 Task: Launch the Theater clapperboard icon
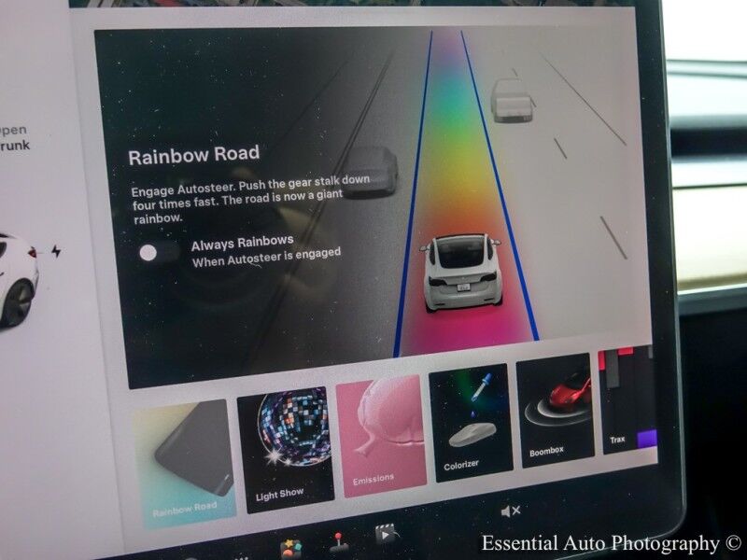(x=385, y=535)
